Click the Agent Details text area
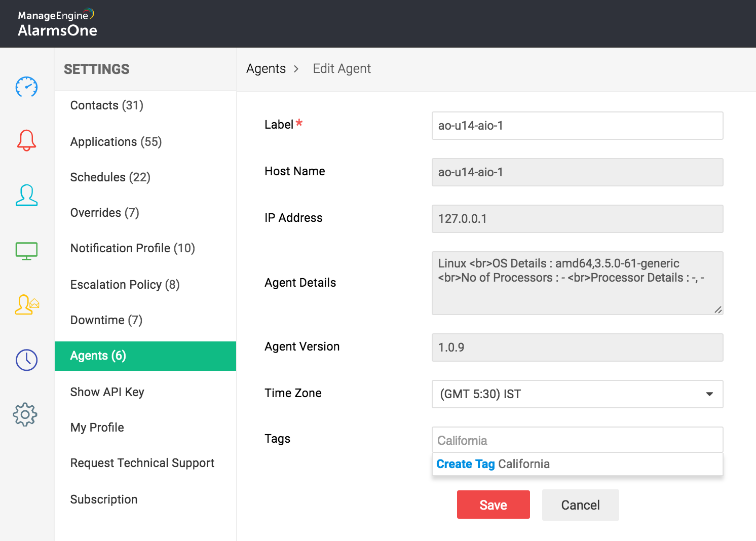Image resolution: width=756 pixels, height=541 pixels. point(577,283)
